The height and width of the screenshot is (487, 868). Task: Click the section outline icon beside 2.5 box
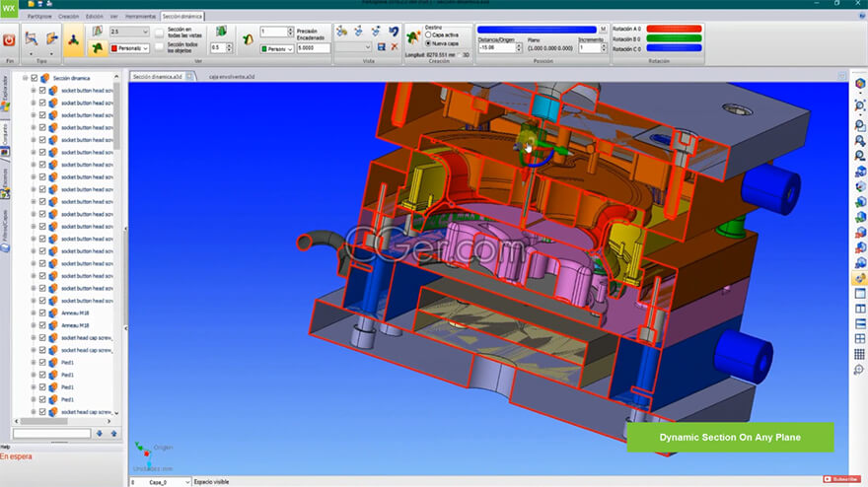click(x=98, y=32)
